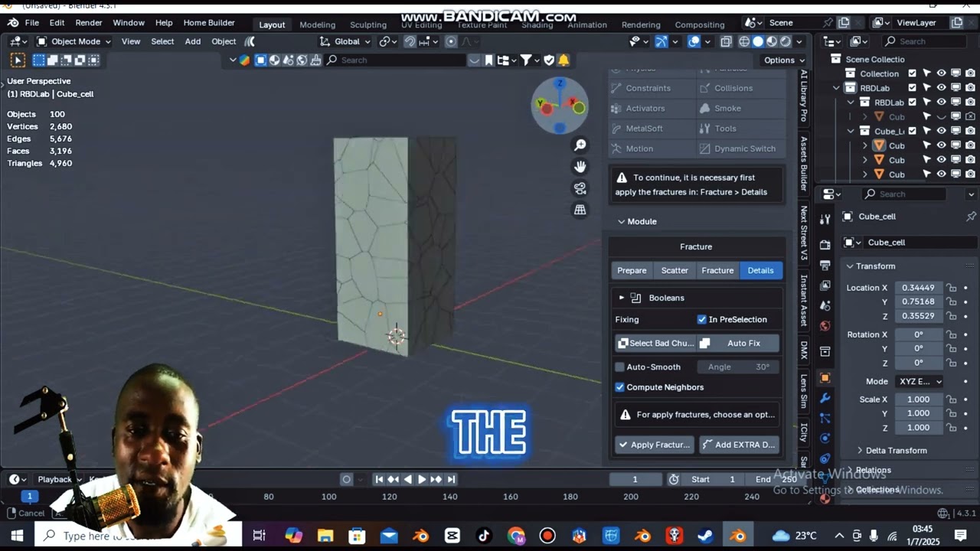
Task: Switch to the Scatter tab
Action: pyautogui.click(x=675, y=270)
